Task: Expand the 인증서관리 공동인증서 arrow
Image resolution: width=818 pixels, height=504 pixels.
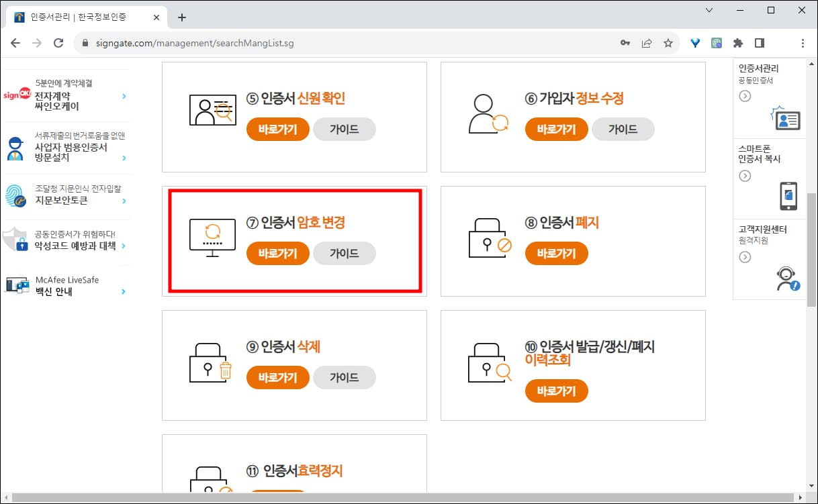Action: (x=744, y=96)
